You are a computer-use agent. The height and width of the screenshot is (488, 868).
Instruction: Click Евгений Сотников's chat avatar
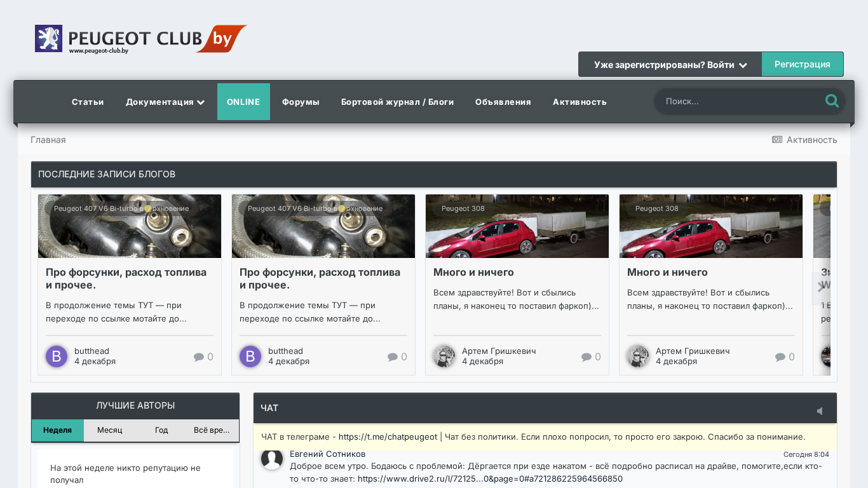coord(272,459)
